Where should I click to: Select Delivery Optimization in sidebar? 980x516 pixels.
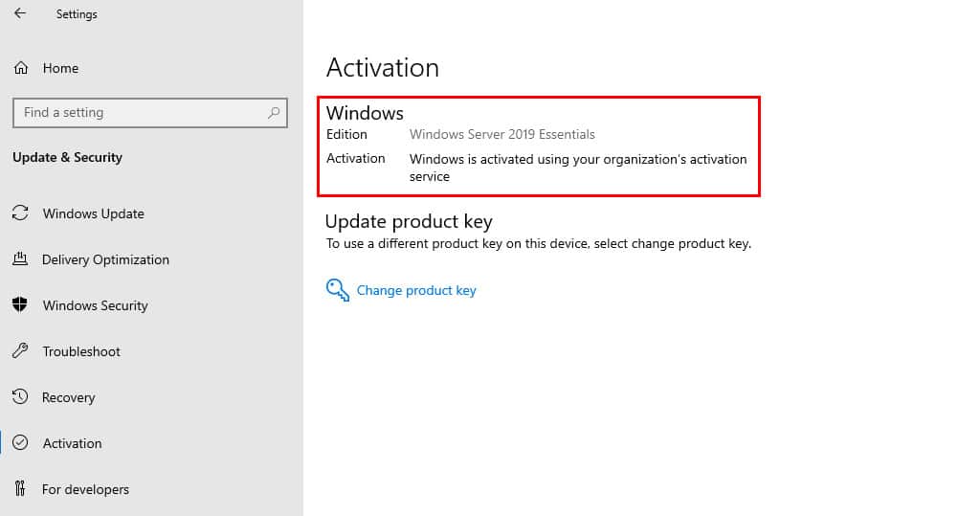point(105,259)
